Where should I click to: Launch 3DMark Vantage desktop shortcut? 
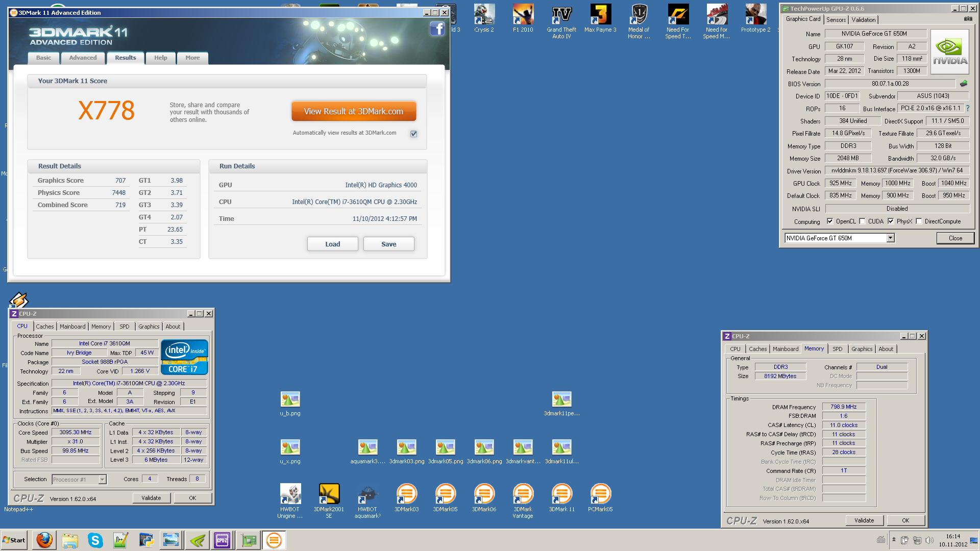click(523, 500)
